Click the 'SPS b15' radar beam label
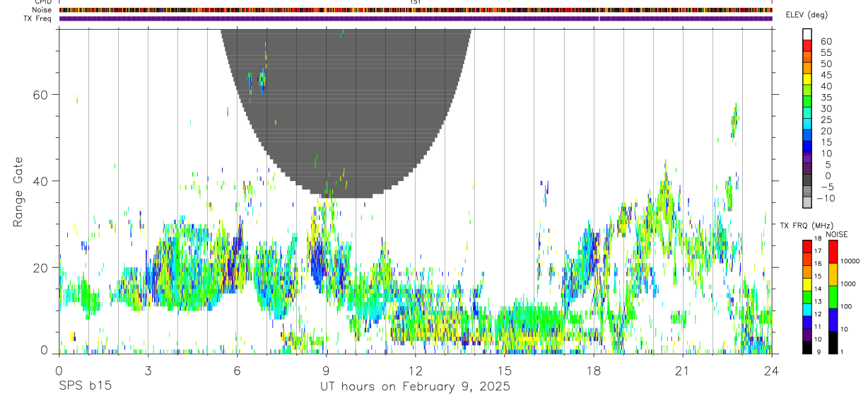868x401 pixels. (x=85, y=387)
